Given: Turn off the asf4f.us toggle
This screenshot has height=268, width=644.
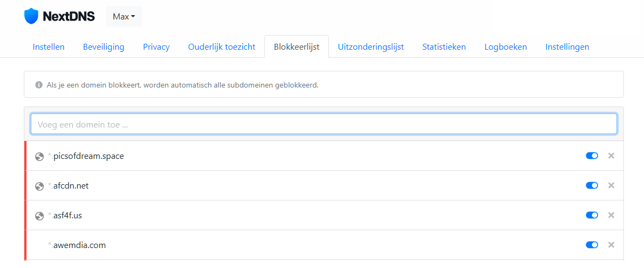Looking at the screenshot, I should (592, 215).
